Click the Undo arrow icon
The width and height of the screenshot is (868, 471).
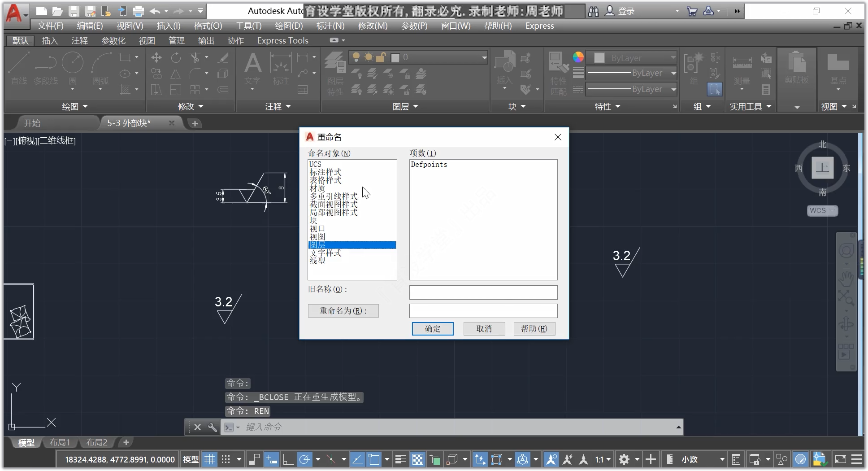coord(155,11)
